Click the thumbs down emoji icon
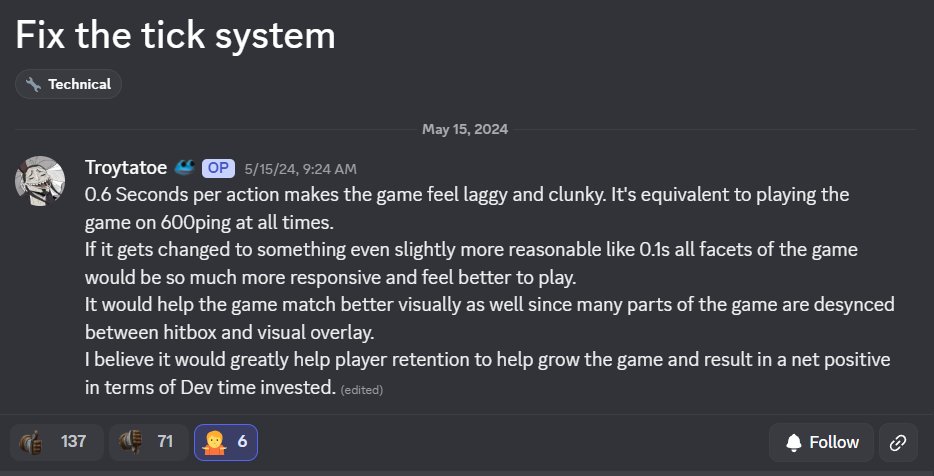 tap(130, 441)
